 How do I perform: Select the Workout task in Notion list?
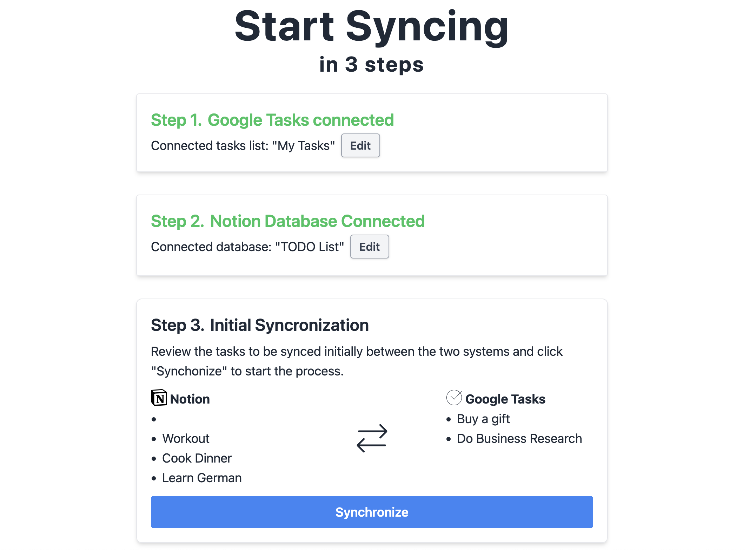[186, 438]
